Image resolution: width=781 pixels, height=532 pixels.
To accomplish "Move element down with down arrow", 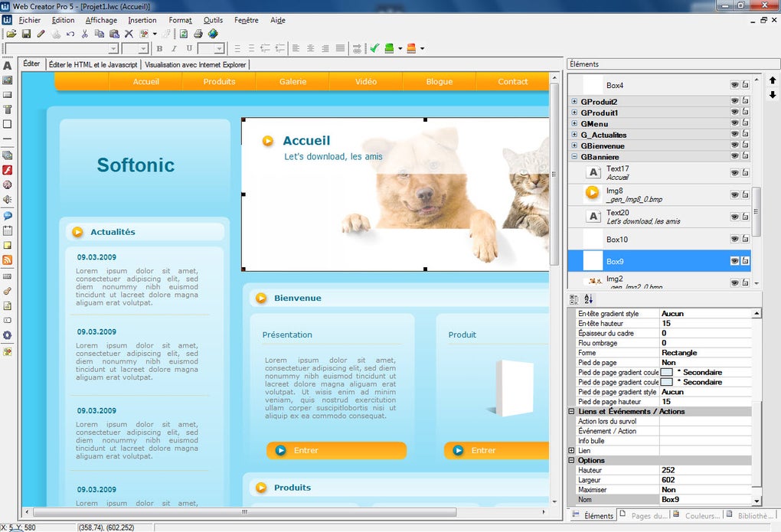I will tap(773, 95).
